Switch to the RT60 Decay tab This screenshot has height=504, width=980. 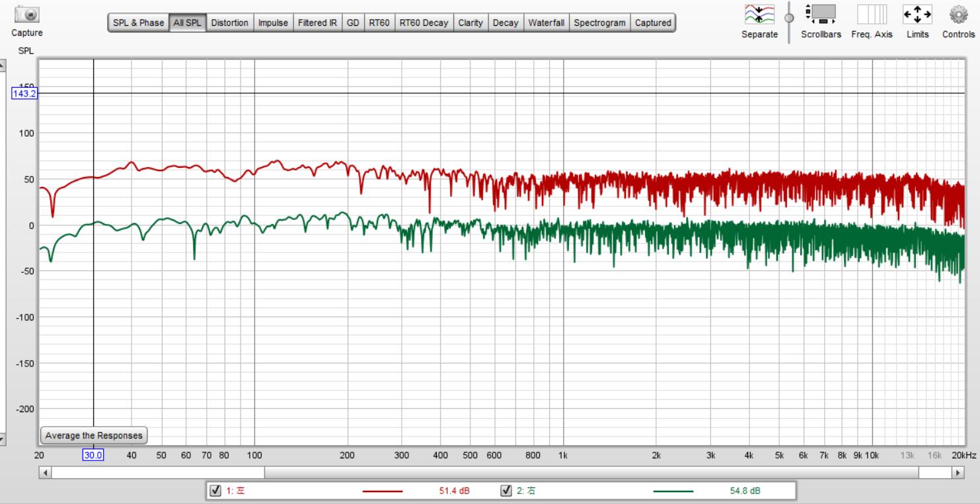[423, 22]
